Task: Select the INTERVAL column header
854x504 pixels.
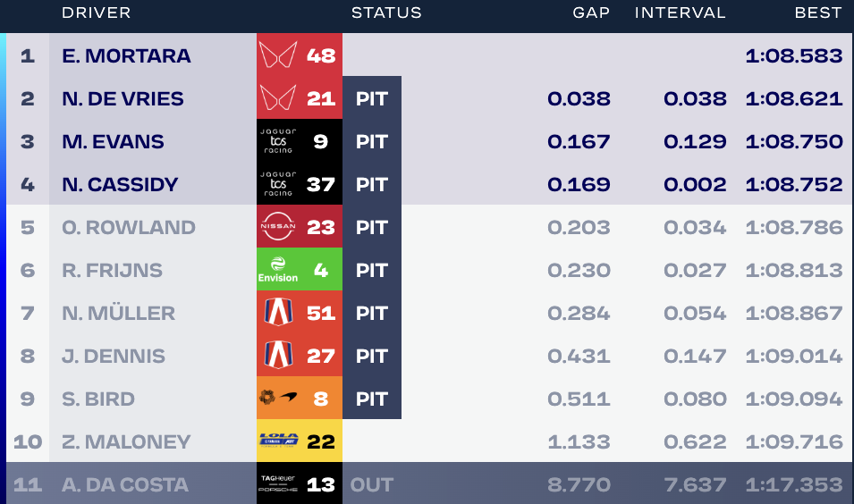Action: click(681, 13)
